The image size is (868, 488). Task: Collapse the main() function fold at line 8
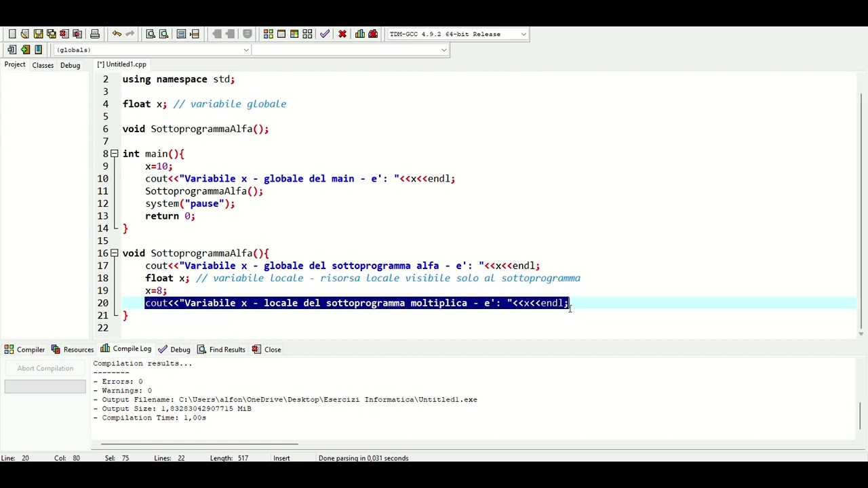coord(114,154)
